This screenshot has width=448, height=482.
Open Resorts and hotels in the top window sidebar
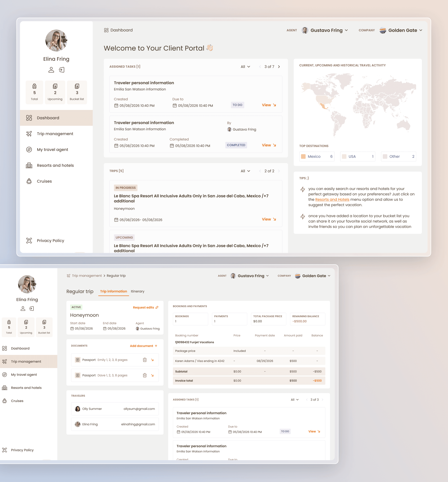(x=56, y=165)
